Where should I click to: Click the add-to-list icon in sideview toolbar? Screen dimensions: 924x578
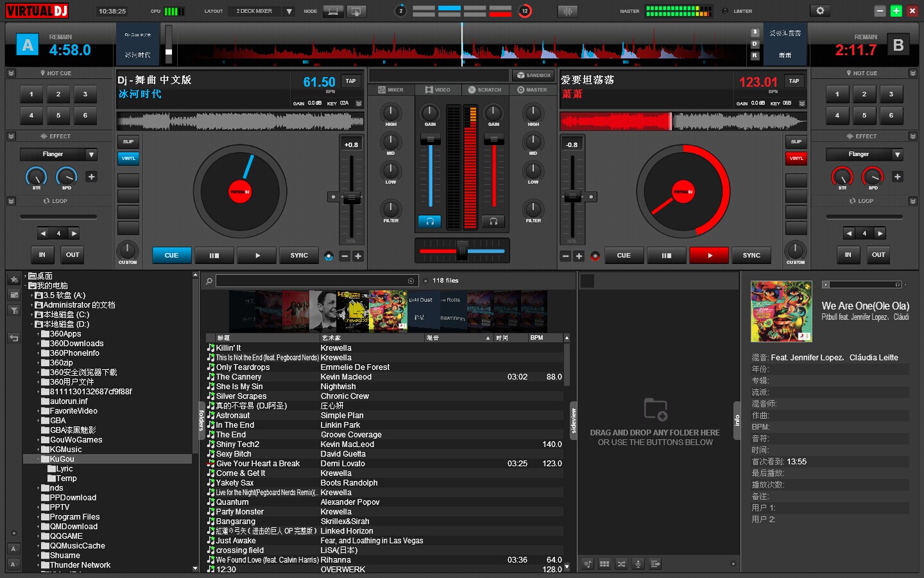655,564
